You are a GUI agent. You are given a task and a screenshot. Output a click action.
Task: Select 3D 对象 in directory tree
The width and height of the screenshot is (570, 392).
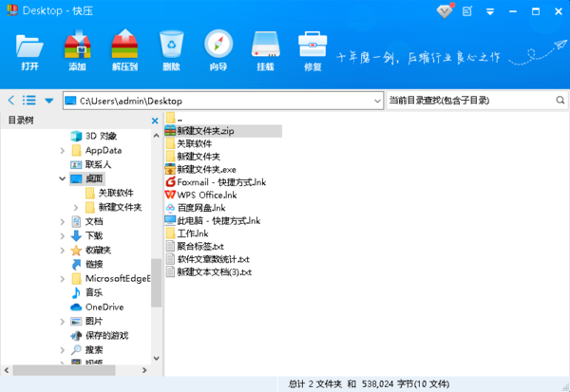(x=101, y=136)
